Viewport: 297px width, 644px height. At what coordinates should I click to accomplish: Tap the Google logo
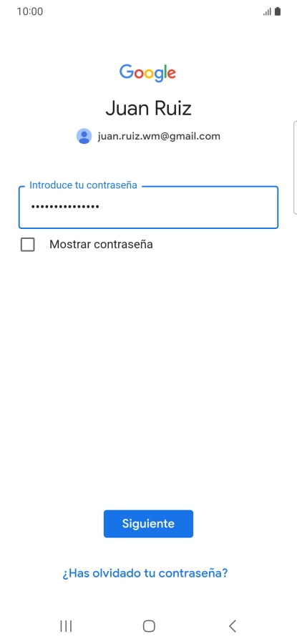point(148,74)
